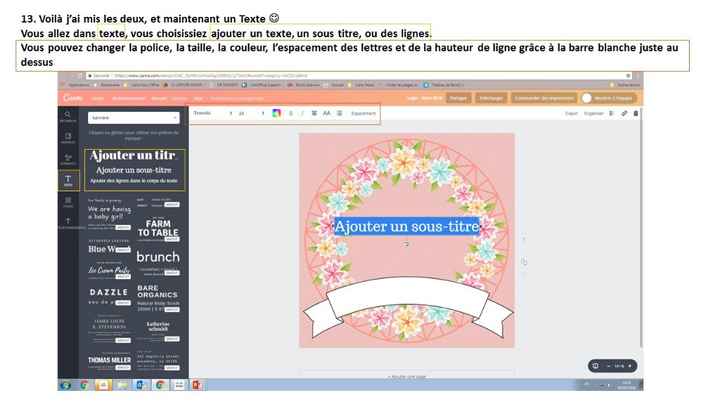
Task: Select the Katherine text template
Action: click(x=158, y=330)
